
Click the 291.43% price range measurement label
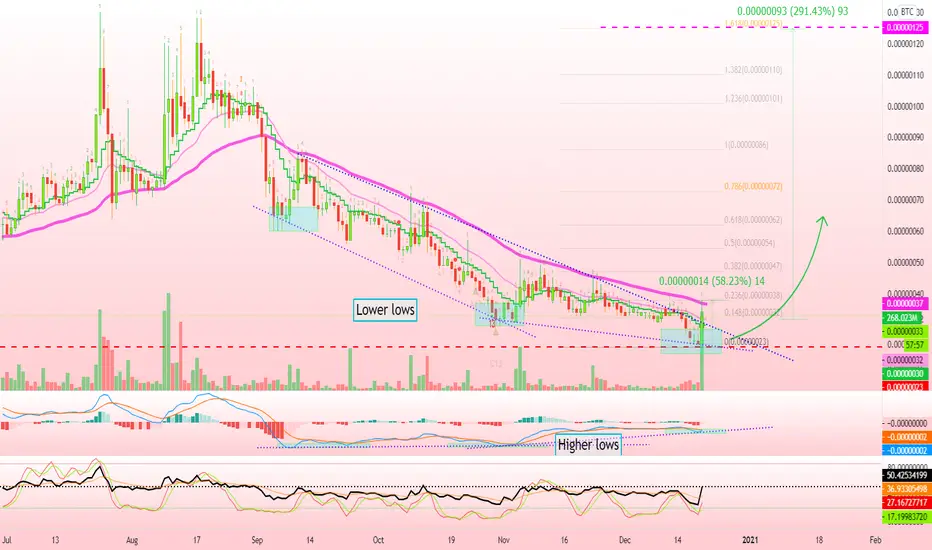click(x=792, y=11)
